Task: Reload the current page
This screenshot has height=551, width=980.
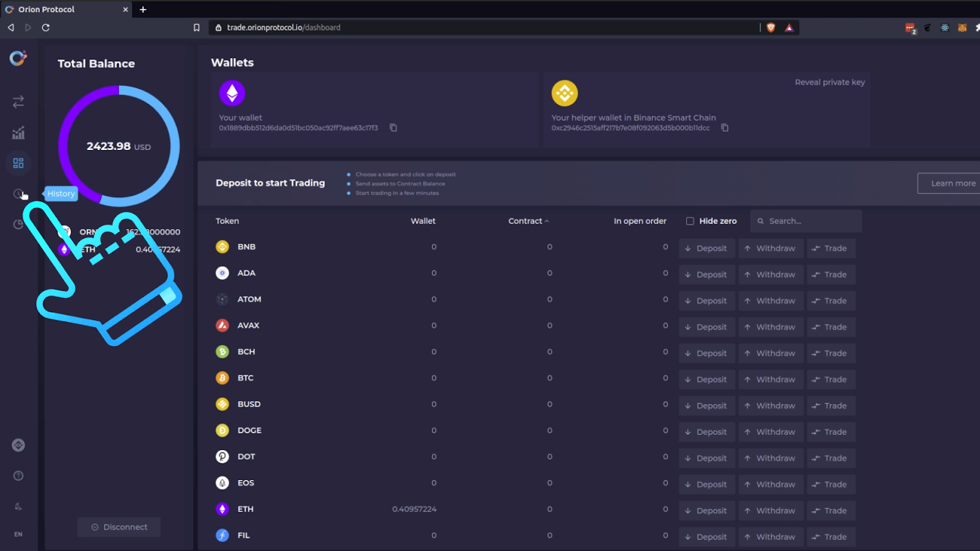Action: click(45, 28)
